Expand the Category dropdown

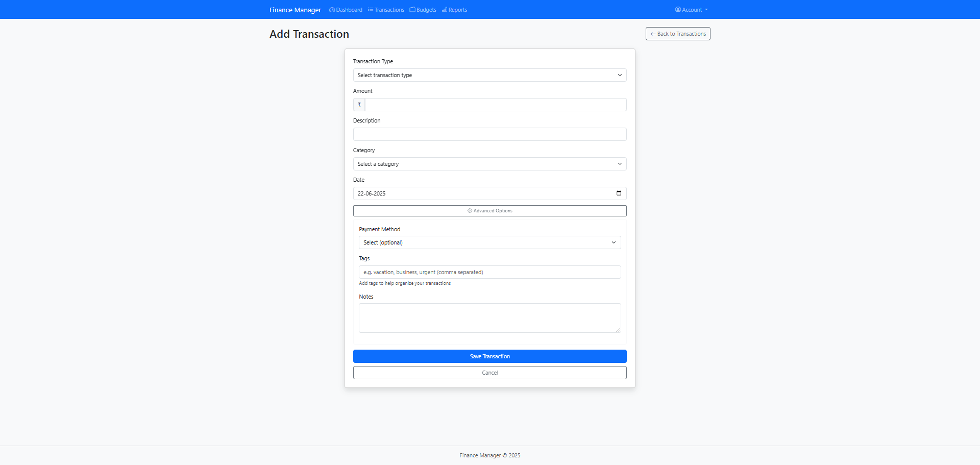point(489,164)
